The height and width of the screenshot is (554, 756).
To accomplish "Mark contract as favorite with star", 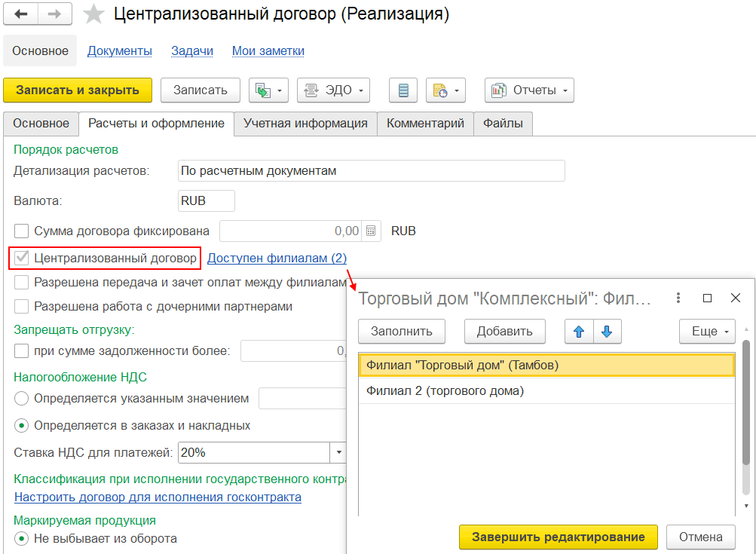I will pyautogui.click(x=93, y=14).
